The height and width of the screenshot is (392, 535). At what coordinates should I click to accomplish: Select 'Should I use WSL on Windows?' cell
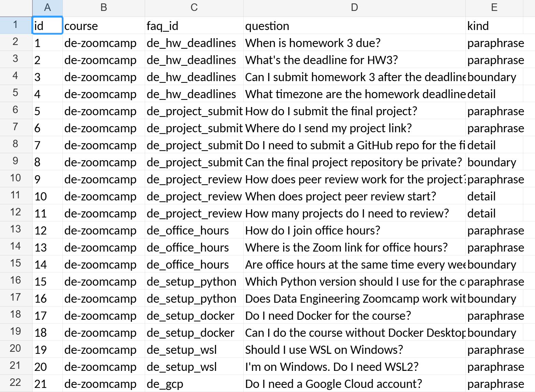point(355,349)
